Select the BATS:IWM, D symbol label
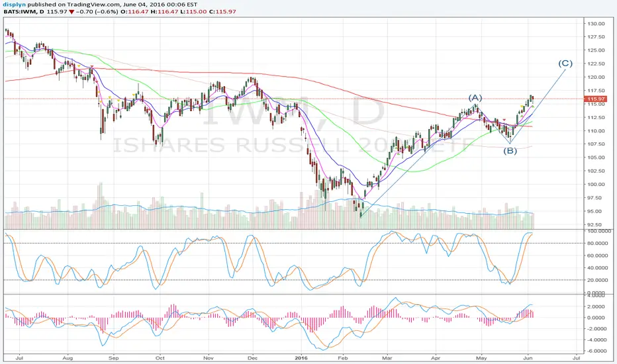The width and height of the screenshot is (617, 364). tap(24, 11)
